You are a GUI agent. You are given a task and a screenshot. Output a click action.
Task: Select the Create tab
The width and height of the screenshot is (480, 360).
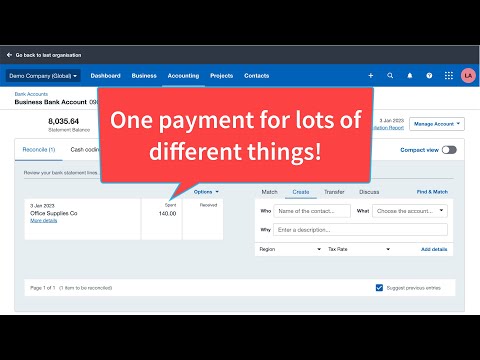(301, 192)
